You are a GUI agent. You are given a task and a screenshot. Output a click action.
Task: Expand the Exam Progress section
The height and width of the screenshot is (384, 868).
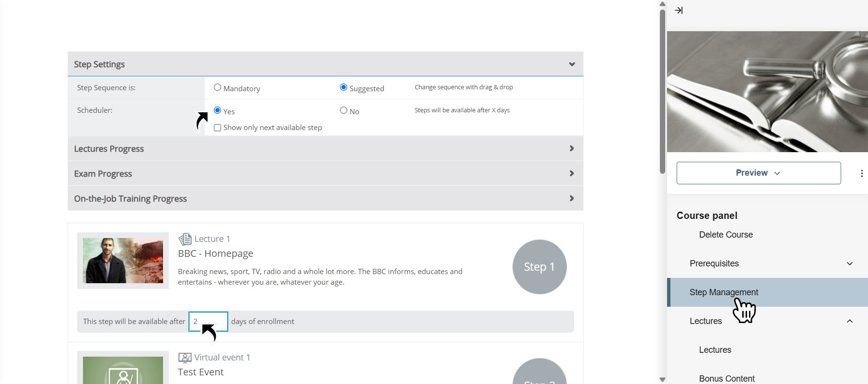click(x=572, y=174)
